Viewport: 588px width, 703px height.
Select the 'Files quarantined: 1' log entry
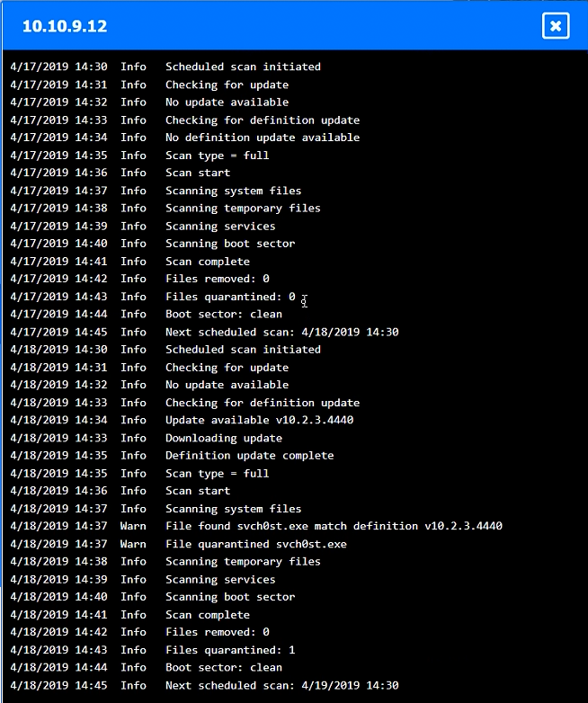coord(230,650)
